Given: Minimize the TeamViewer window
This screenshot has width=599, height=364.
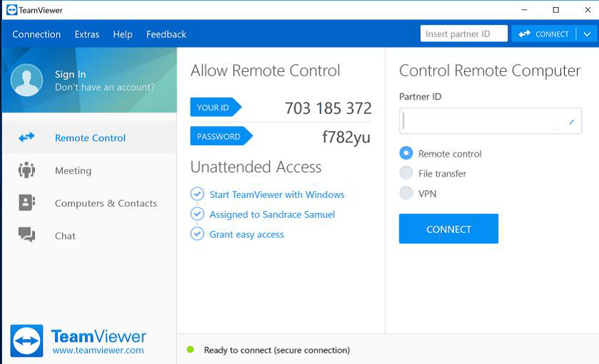Looking at the screenshot, I should [525, 9].
